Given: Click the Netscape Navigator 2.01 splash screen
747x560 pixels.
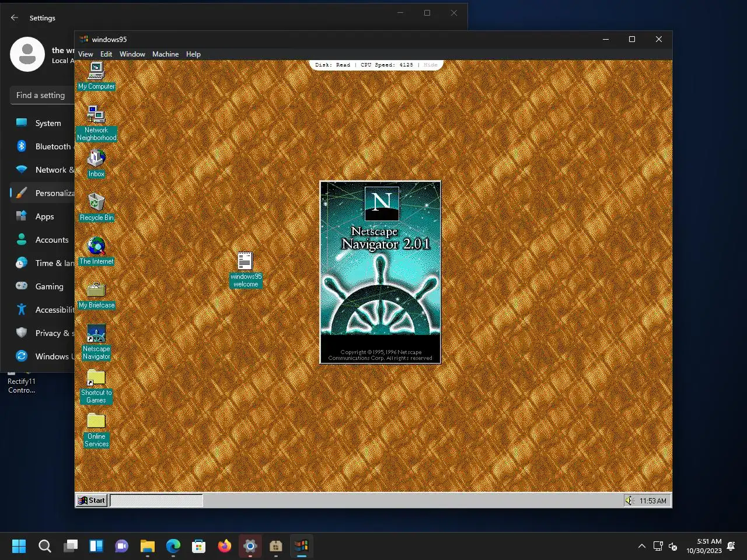Looking at the screenshot, I should pyautogui.click(x=381, y=272).
